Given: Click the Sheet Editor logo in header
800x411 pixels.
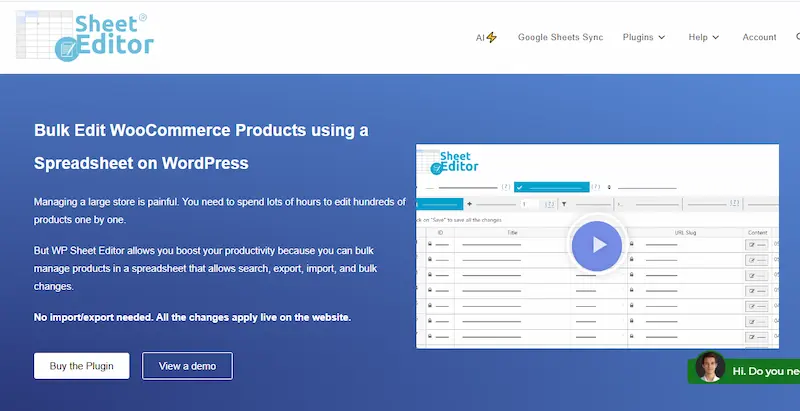Looking at the screenshot, I should (85, 36).
